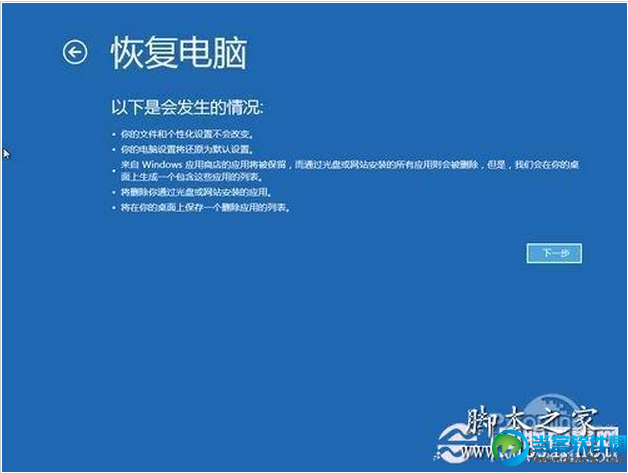Image resolution: width=628 pixels, height=473 pixels.
Task: Click the text 而通过光盘或网站安装的所有应用则会被删除
Action: (387, 165)
